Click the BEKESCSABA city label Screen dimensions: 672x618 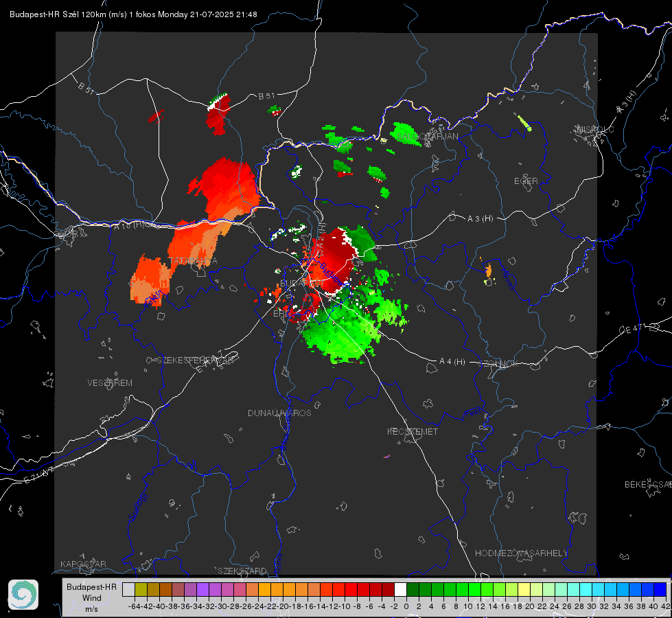pos(648,484)
